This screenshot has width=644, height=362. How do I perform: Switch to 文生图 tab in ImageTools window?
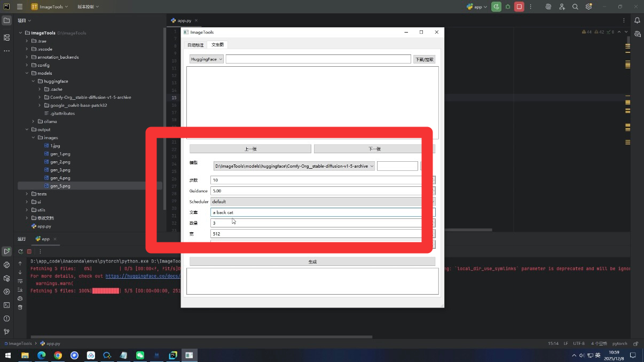[x=217, y=45]
